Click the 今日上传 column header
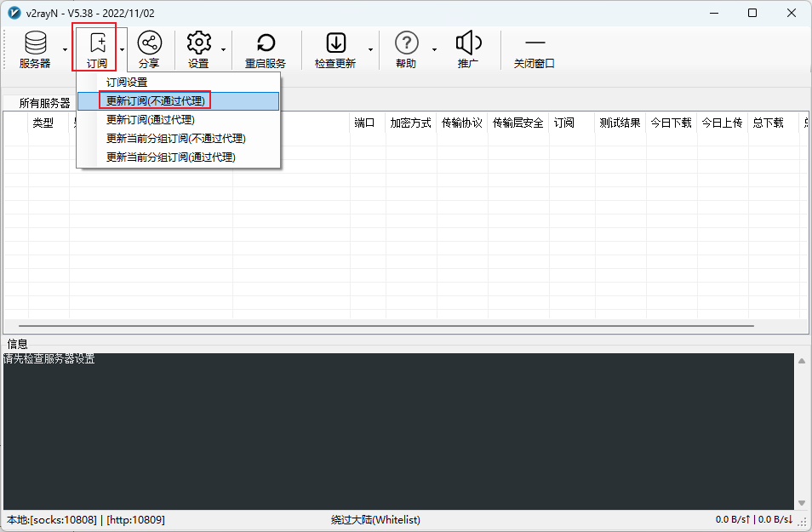The width and height of the screenshot is (812, 532). click(723, 123)
